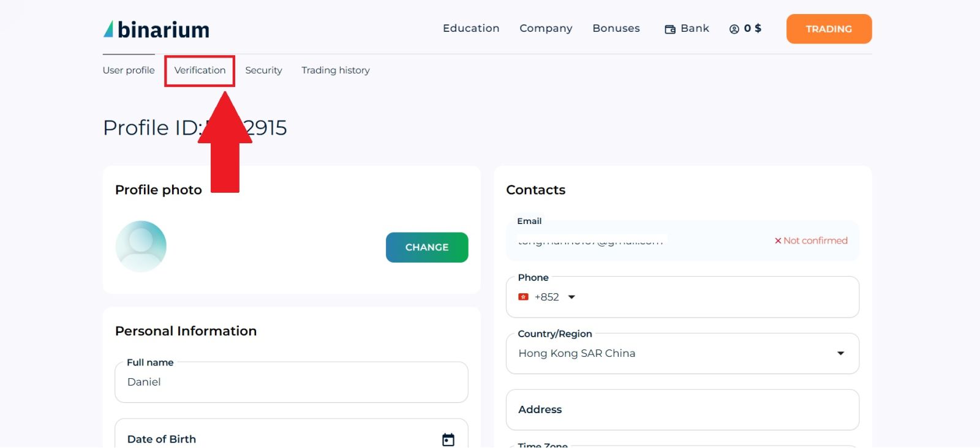Open the Trading history tab
This screenshot has height=448, width=980.
tap(335, 70)
